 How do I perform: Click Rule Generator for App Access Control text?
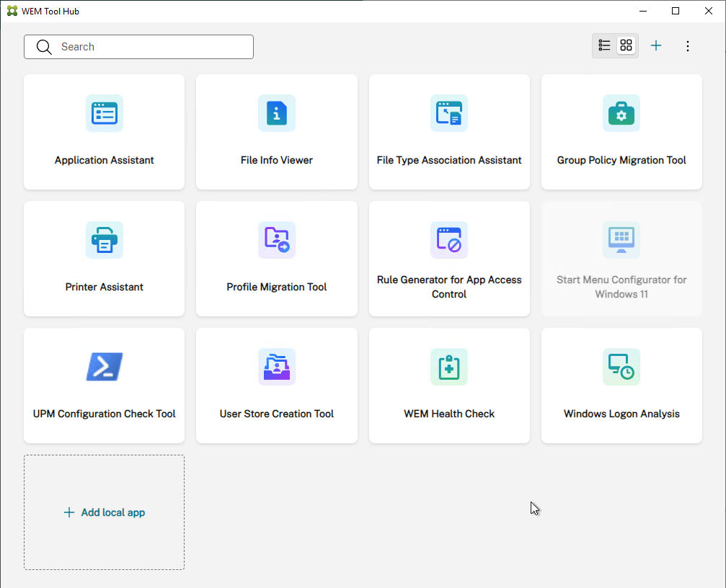tap(449, 287)
